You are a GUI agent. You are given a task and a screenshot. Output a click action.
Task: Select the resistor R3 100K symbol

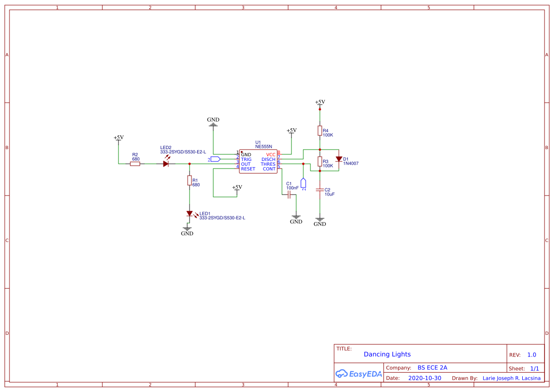320,161
